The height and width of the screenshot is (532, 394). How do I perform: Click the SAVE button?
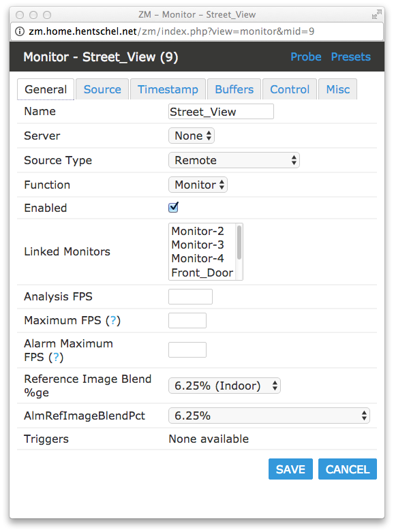point(290,469)
